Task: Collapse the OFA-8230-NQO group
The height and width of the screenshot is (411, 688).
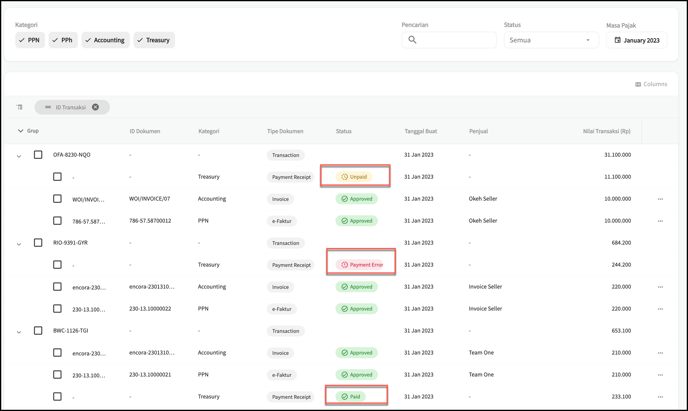Action: (19, 156)
